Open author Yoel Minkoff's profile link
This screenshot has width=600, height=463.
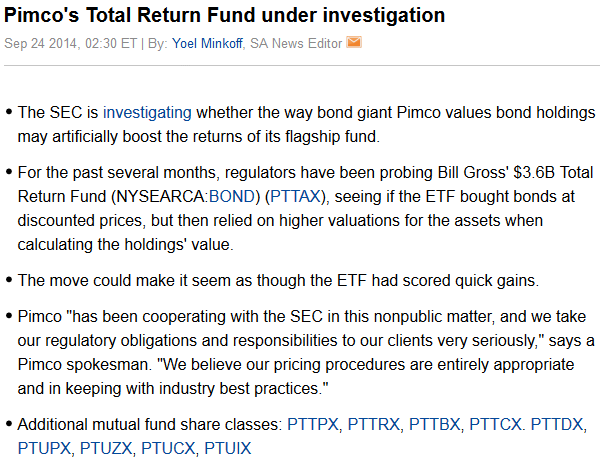coord(207,43)
